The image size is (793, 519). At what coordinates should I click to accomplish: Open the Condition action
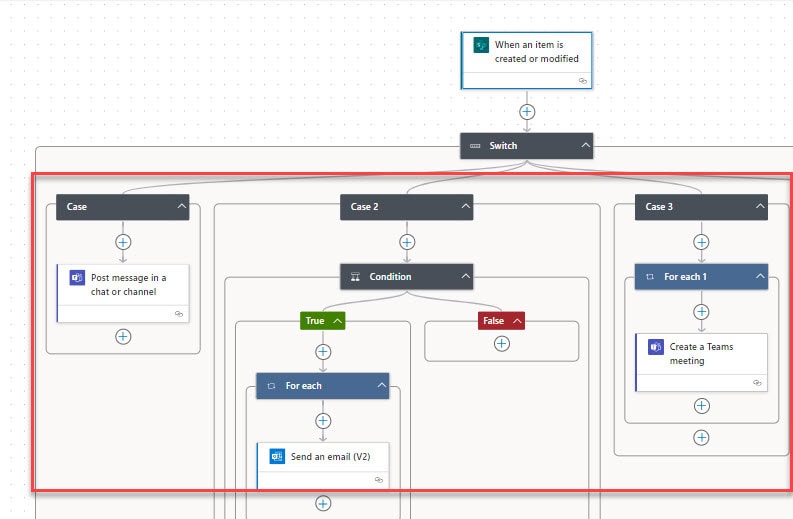pos(407,277)
